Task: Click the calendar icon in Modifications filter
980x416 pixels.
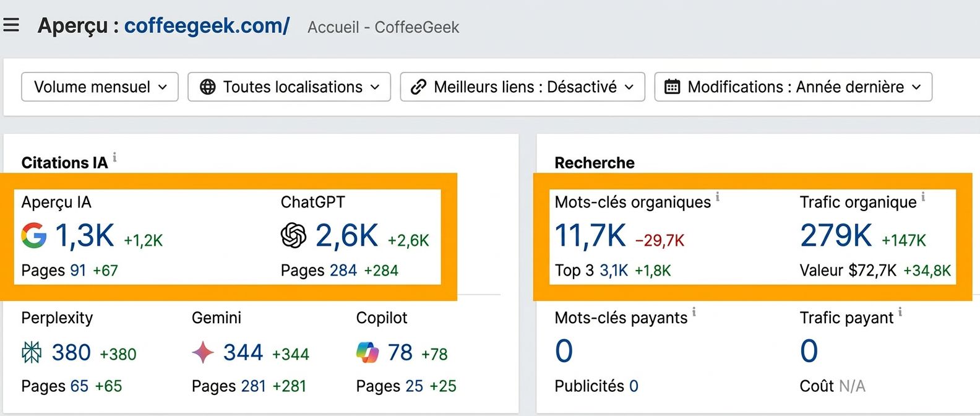Action: pos(673,87)
